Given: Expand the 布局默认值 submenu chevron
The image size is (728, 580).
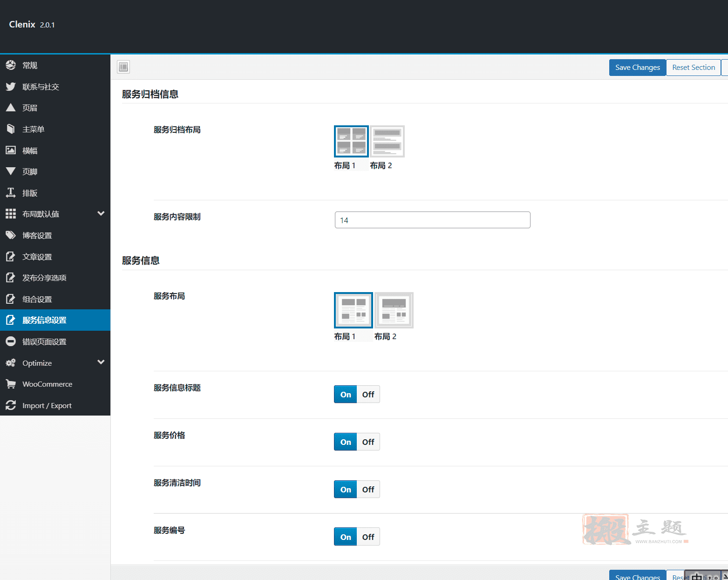Looking at the screenshot, I should tap(101, 213).
